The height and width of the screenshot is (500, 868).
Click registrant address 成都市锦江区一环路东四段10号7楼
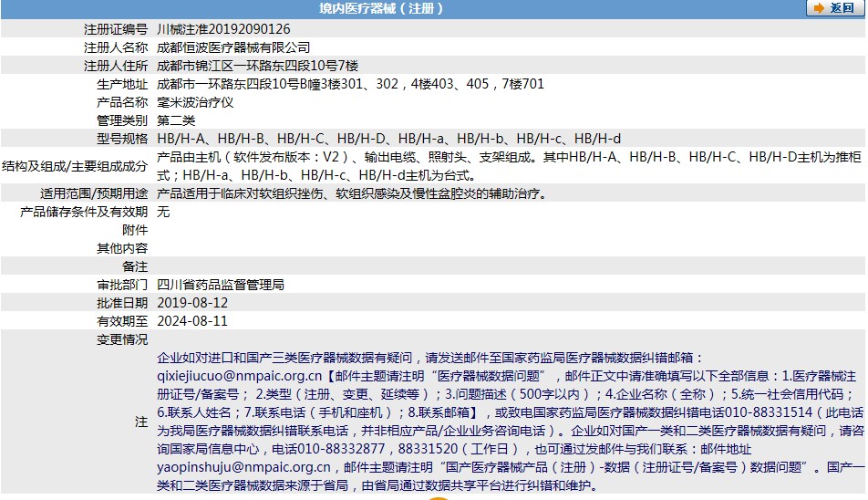[x=257, y=66]
